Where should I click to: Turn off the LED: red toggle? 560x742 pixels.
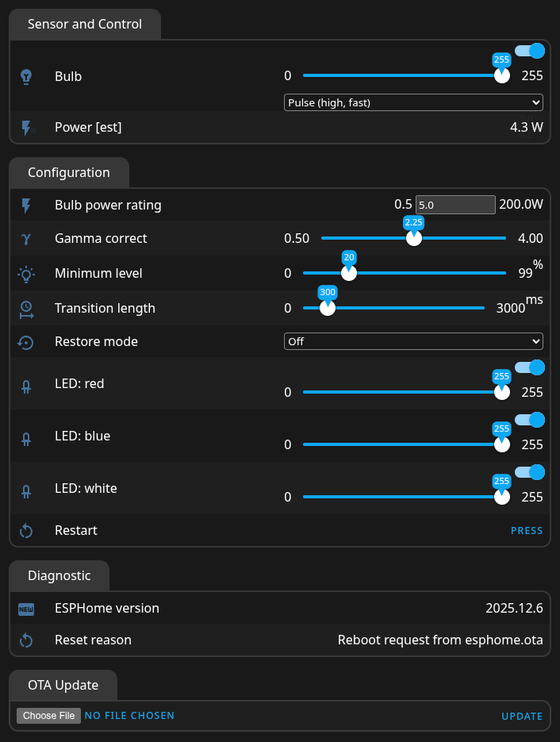click(530, 367)
